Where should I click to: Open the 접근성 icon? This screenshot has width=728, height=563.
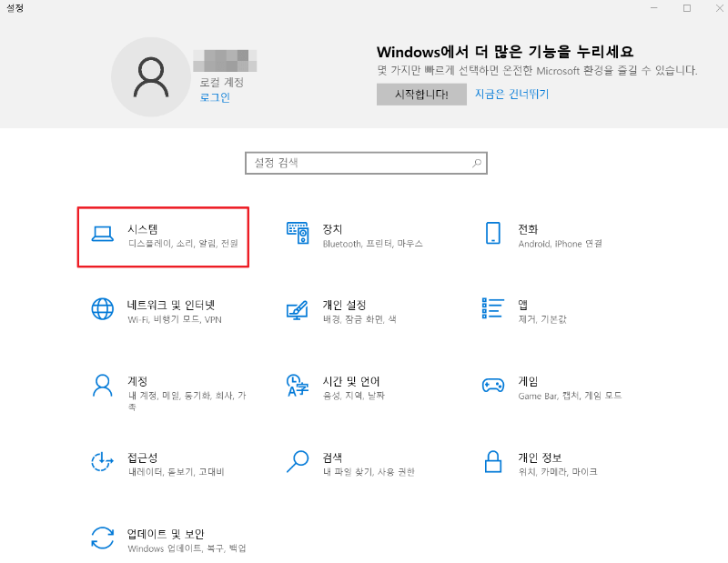click(x=102, y=462)
